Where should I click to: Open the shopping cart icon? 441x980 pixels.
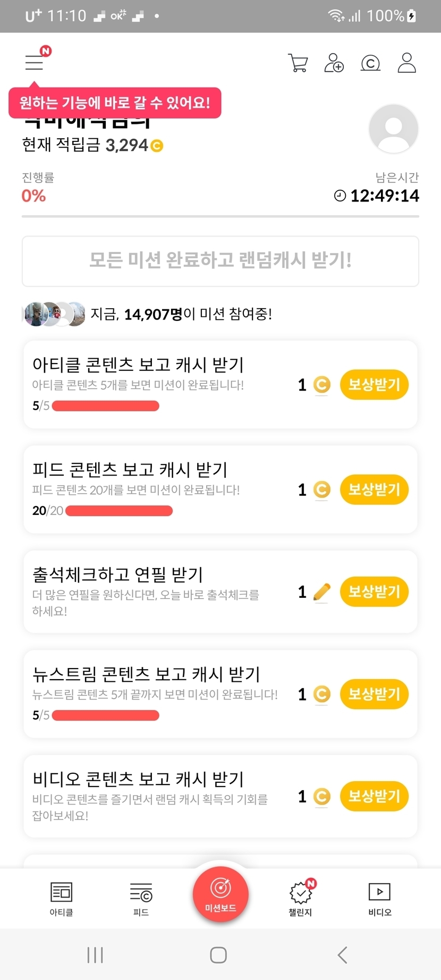point(298,63)
